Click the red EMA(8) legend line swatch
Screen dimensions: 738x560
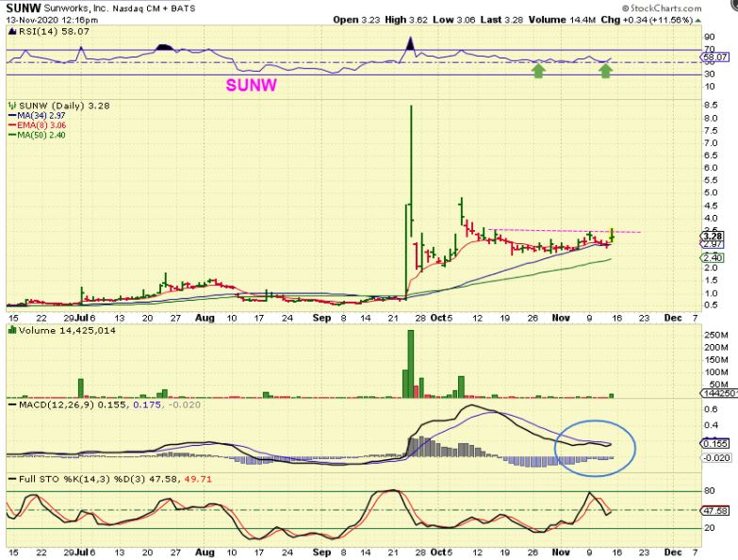point(12,125)
